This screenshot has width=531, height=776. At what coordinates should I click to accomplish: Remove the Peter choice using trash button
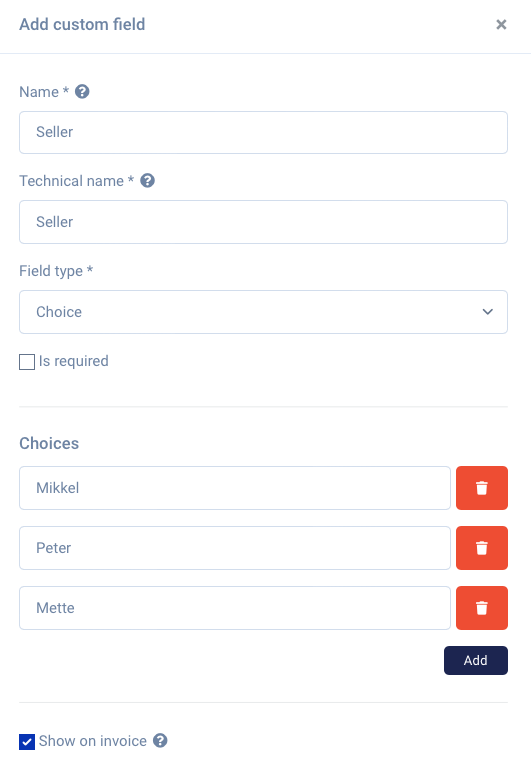[482, 548]
